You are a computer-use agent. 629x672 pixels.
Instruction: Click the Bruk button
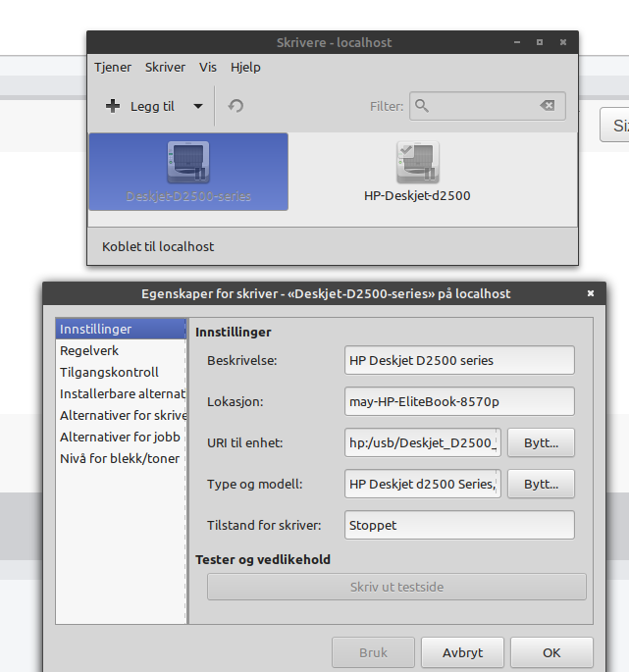tap(373, 652)
